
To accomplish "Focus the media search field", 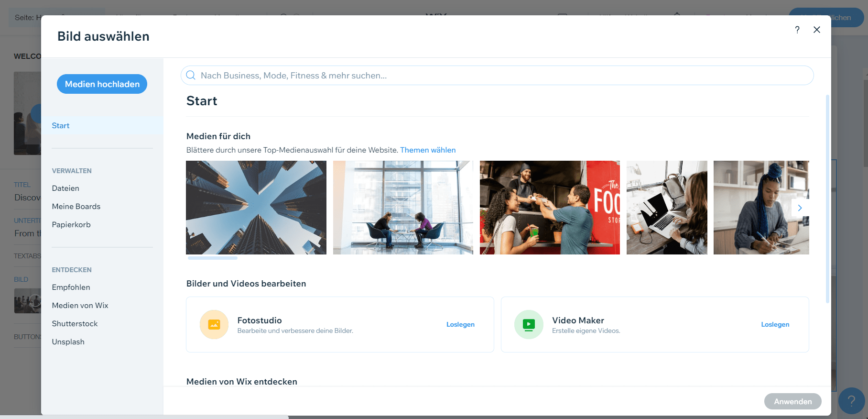I will click(497, 76).
